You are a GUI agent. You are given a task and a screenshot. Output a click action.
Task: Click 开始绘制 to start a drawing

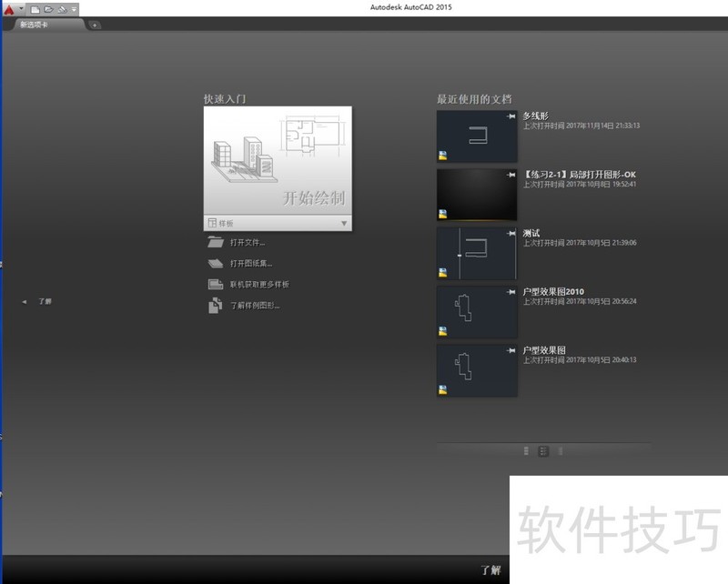click(x=278, y=160)
